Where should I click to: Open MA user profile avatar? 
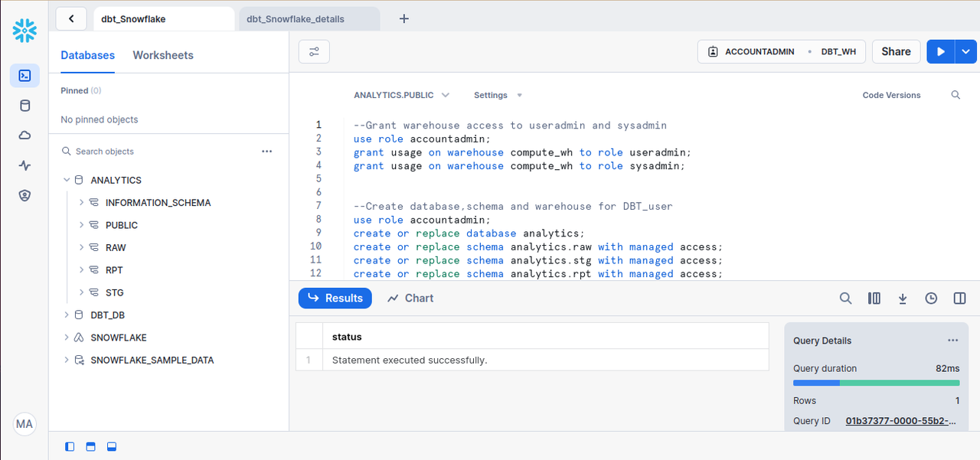click(x=24, y=424)
